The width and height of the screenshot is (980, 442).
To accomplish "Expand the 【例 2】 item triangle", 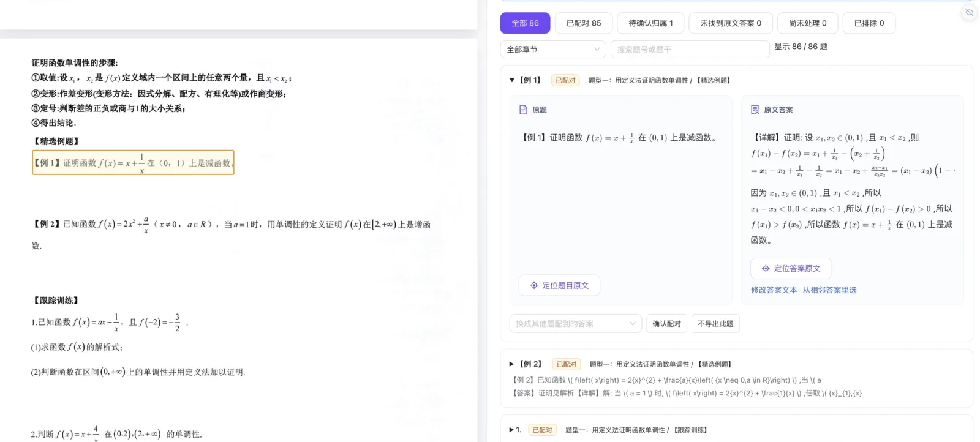I will tap(512, 364).
